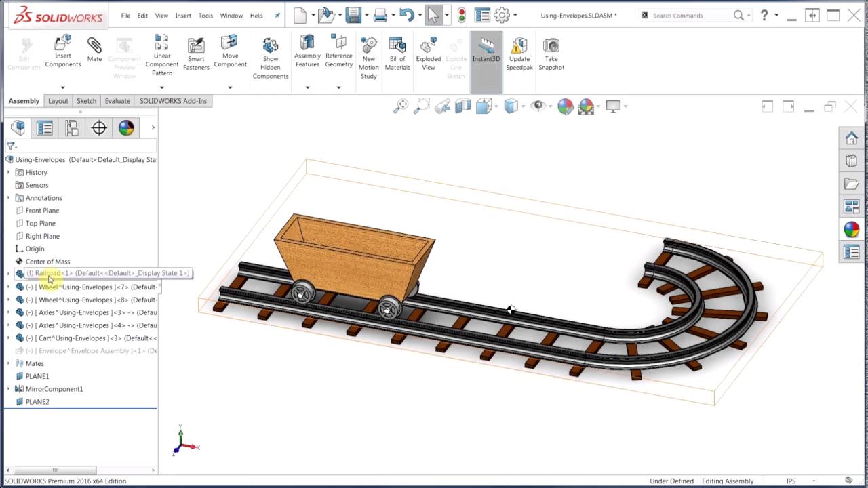
Task: Select Center of Mass tree item
Action: pyautogui.click(x=47, y=262)
